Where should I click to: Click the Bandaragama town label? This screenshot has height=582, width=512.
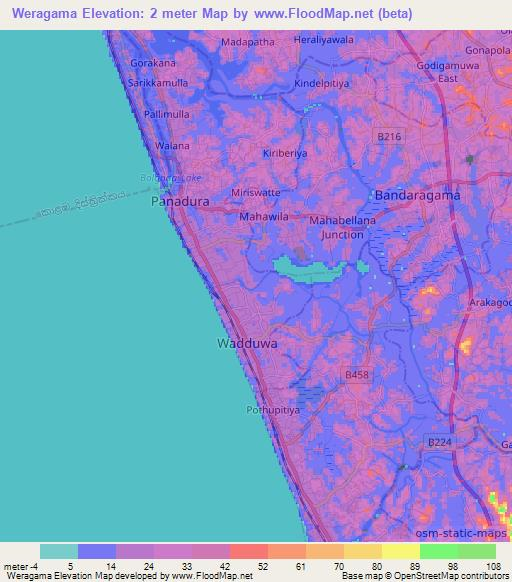point(417,195)
